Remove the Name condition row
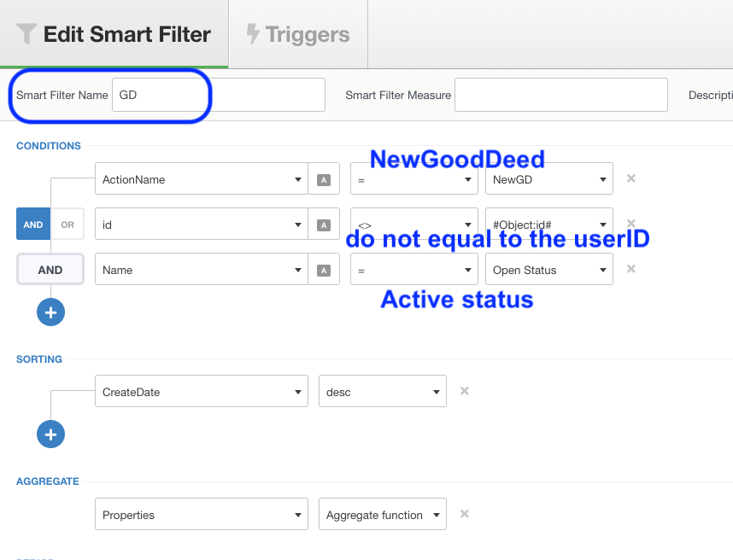The height and width of the screenshot is (560, 733). 631,269
